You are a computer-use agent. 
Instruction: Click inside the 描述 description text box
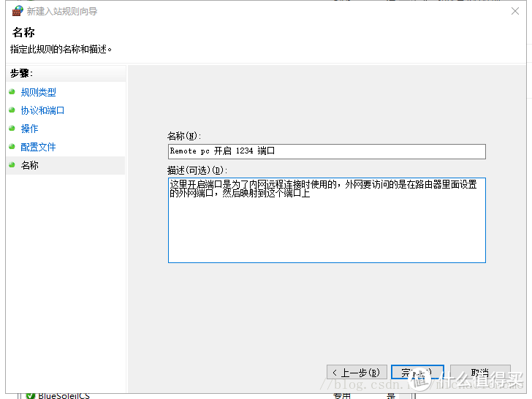pyautogui.click(x=326, y=227)
